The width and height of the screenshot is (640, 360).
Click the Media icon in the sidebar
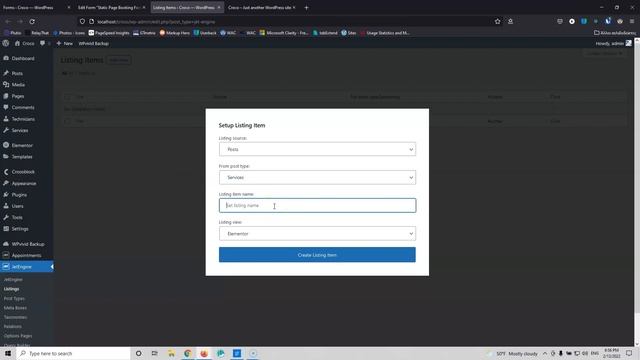pos(6,84)
